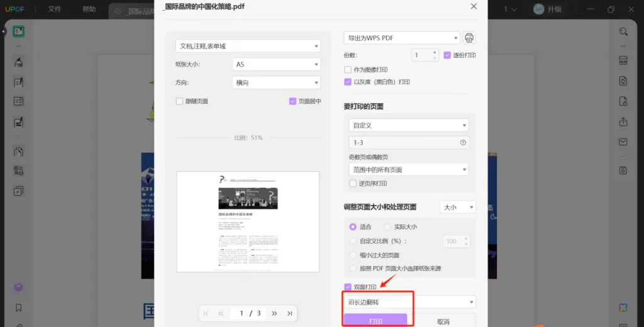Run the OCR recognition icon in right sidebar

pyautogui.click(x=623, y=60)
